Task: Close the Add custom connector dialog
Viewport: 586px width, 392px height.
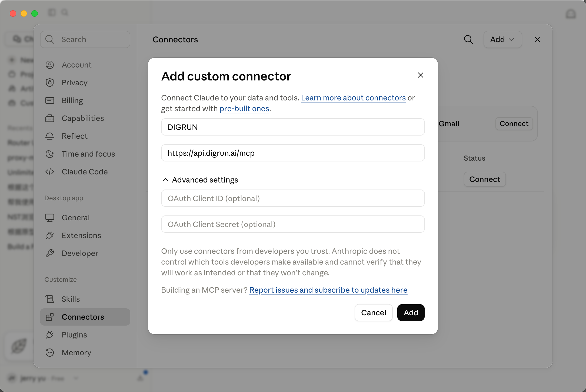Action: click(x=421, y=75)
